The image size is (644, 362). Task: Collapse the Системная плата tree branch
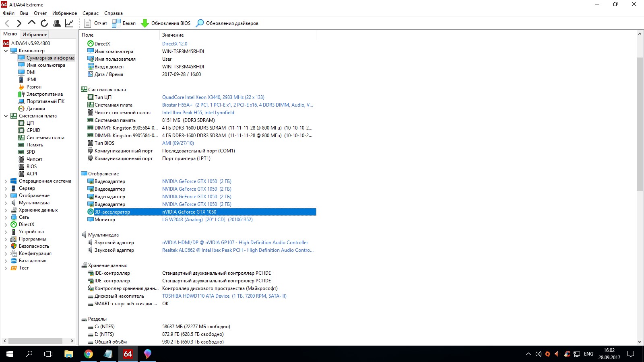click(x=6, y=116)
